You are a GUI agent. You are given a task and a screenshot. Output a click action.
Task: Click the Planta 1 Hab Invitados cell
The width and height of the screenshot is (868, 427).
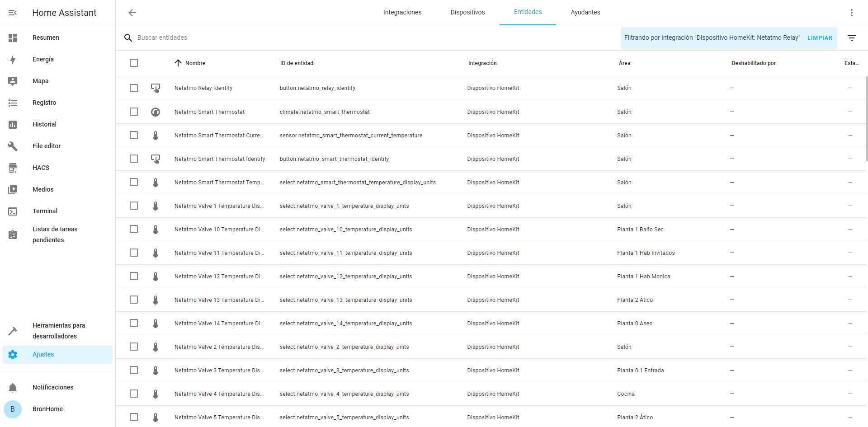[x=646, y=253]
